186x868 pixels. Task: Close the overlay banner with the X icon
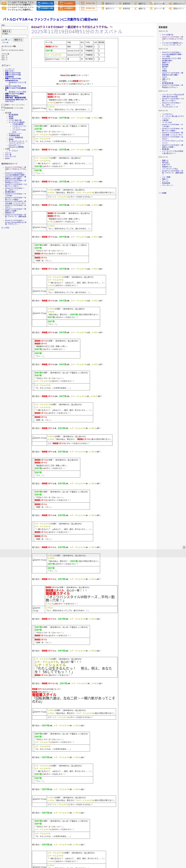pos(184,548)
